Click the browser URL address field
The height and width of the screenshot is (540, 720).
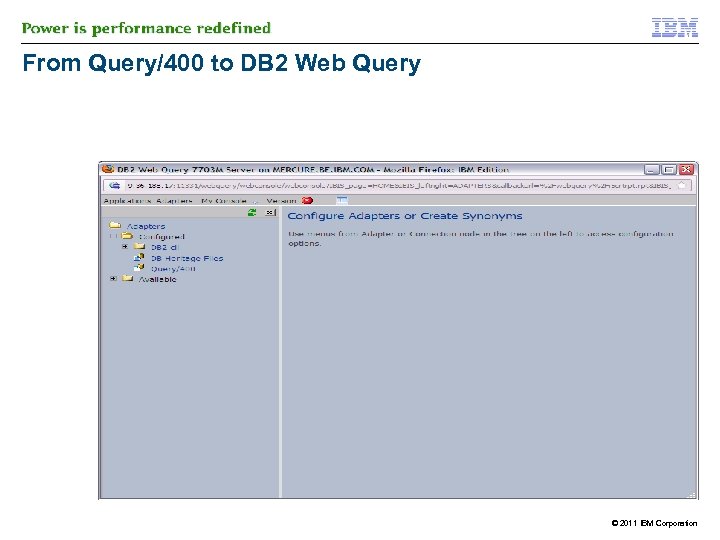tap(399, 186)
